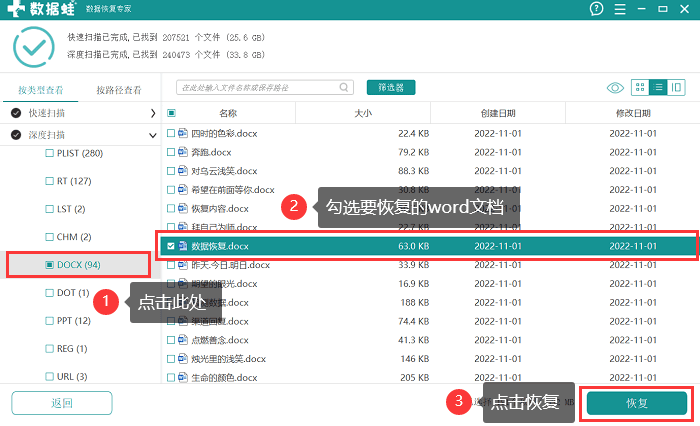The image size is (700, 426).
Task: Click the 数据蛙 logo icon
Action: 16,8
